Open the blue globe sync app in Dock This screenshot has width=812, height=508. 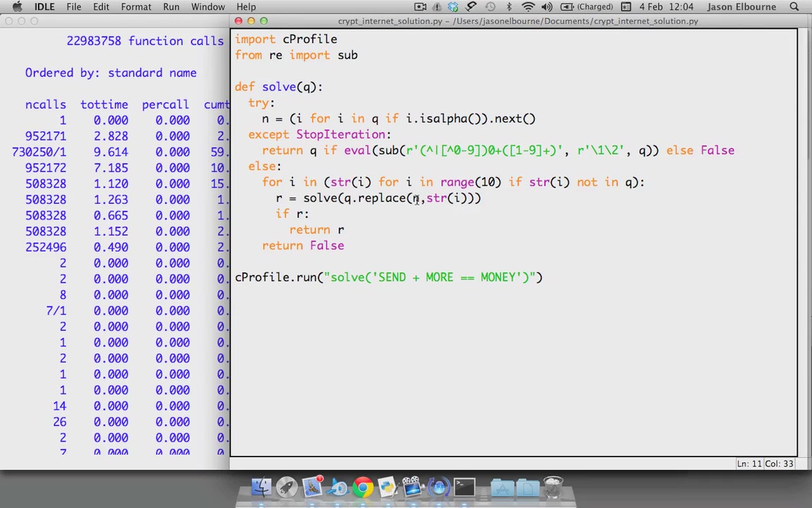(x=438, y=488)
